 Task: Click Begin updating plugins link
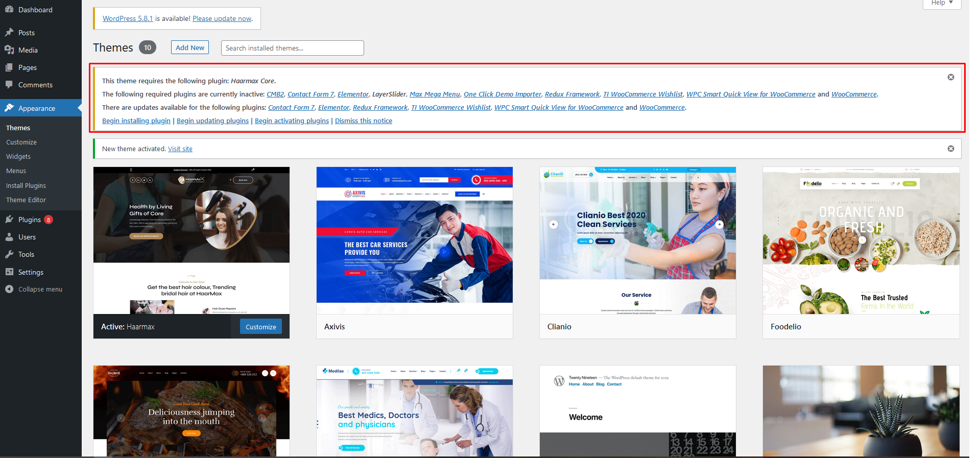(212, 120)
